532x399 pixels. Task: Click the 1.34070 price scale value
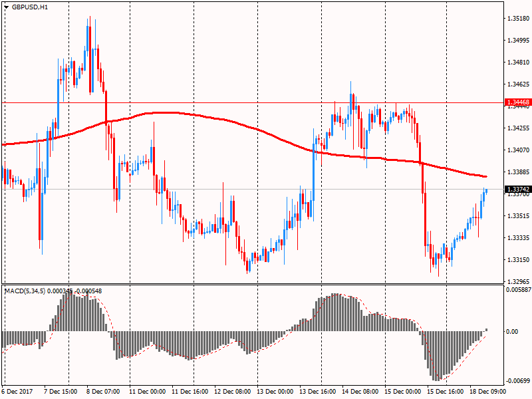click(519, 150)
